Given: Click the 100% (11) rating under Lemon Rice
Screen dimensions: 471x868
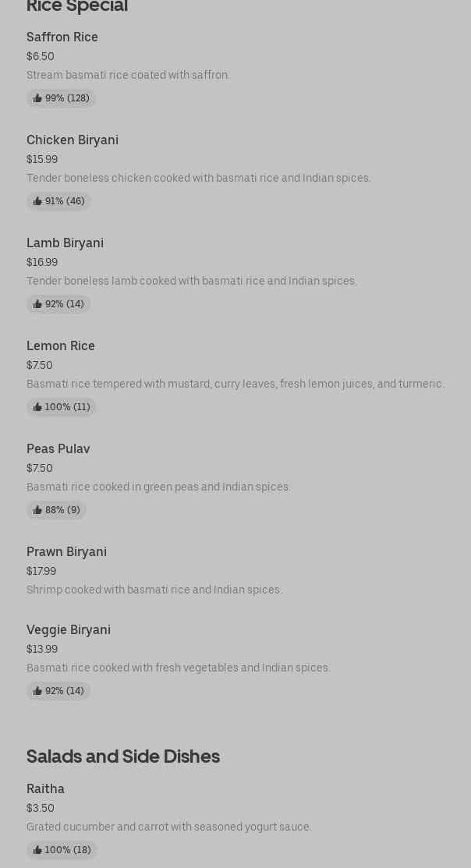Looking at the screenshot, I should 61,407.
